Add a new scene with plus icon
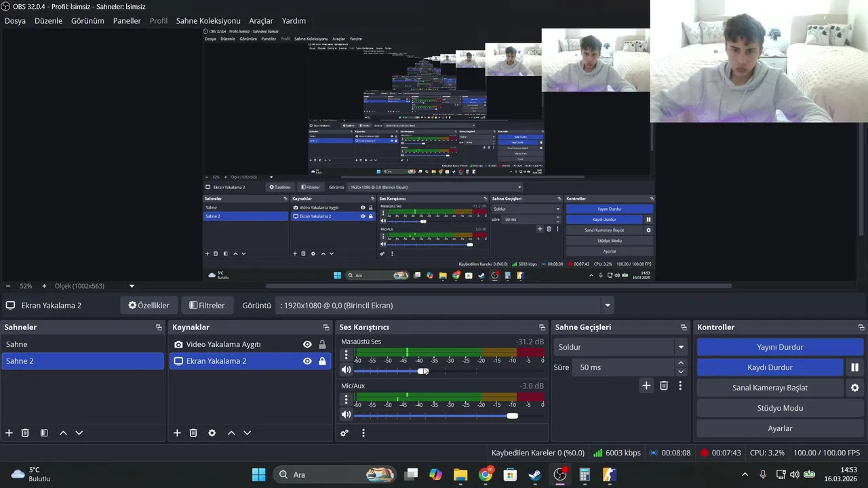868x488 pixels. (9, 432)
